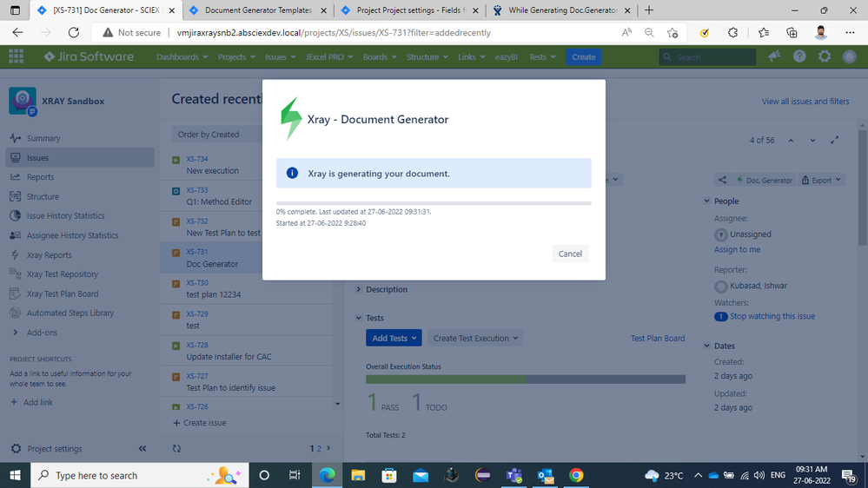This screenshot has width=868, height=488.
Task: Open Jira administration gear icon
Action: click(x=825, y=56)
